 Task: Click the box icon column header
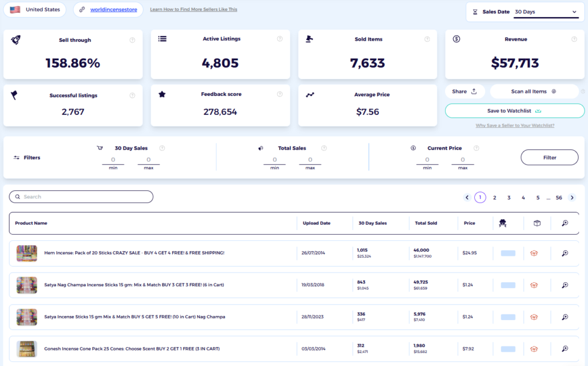[x=537, y=223]
